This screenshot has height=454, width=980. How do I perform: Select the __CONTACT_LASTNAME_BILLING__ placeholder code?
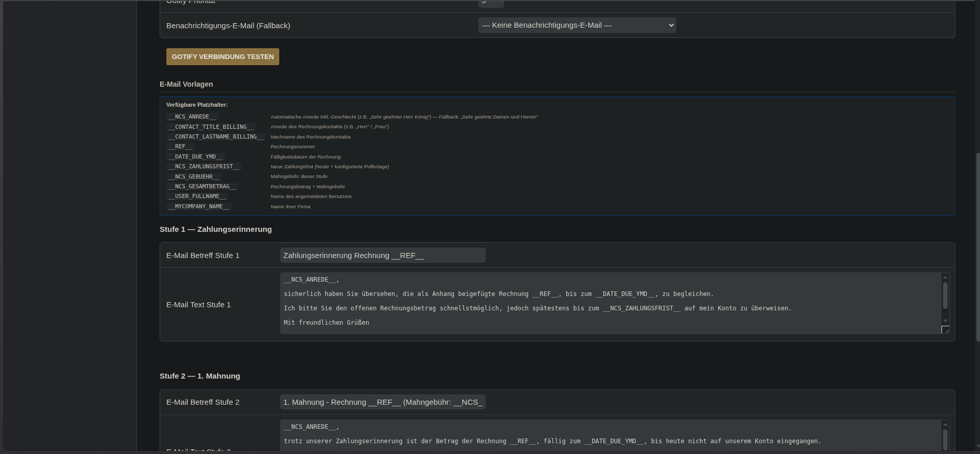(x=216, y=136)
